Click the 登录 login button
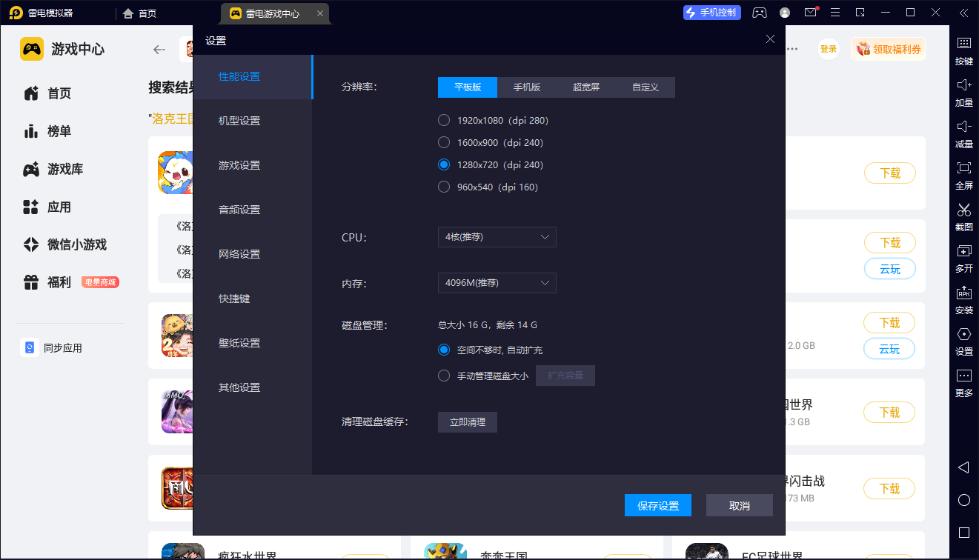Screen dimensions: 979x560 pos(829,50)
